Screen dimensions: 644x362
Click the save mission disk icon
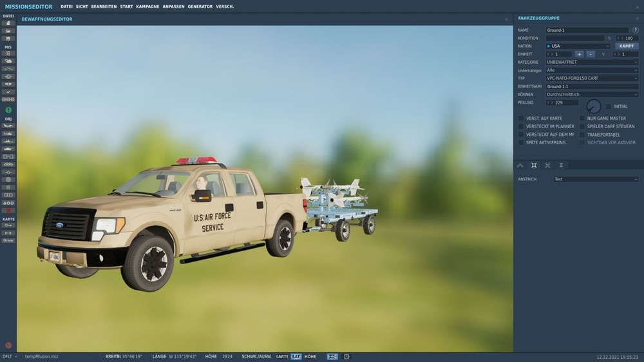tap(8, 39)
